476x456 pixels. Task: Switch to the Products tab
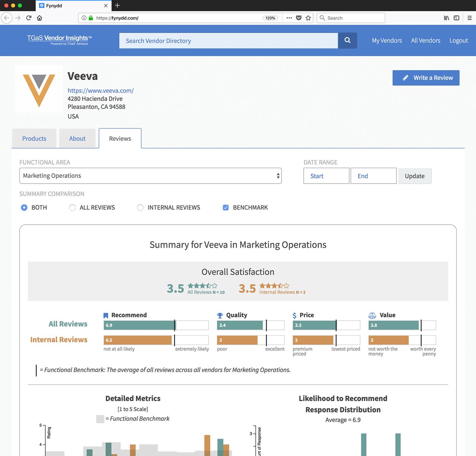[x=34, y=138]
